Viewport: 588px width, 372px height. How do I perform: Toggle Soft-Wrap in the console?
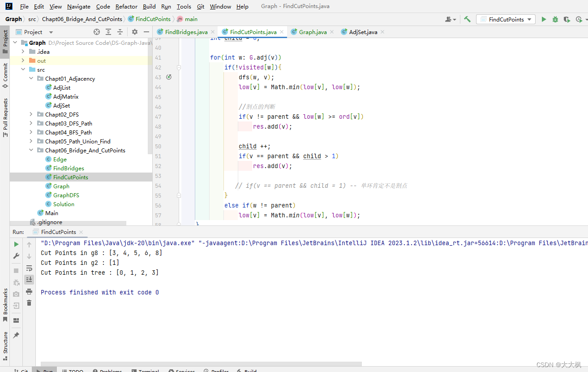(x=29, y=268)
